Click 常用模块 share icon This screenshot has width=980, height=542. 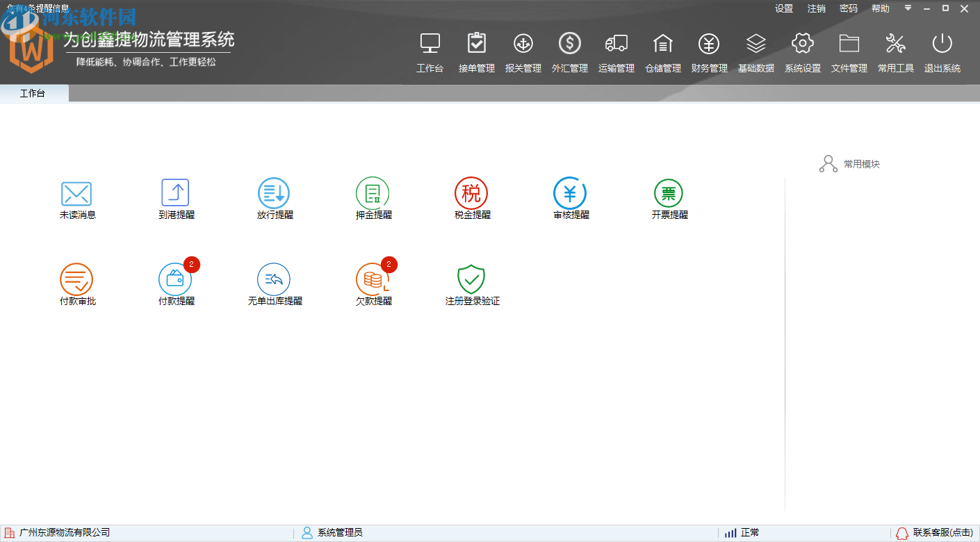[828, 164]
